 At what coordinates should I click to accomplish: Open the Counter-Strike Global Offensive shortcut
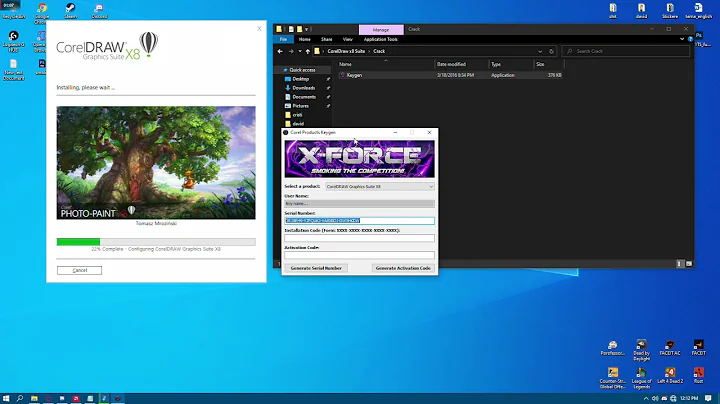[613, 378]
